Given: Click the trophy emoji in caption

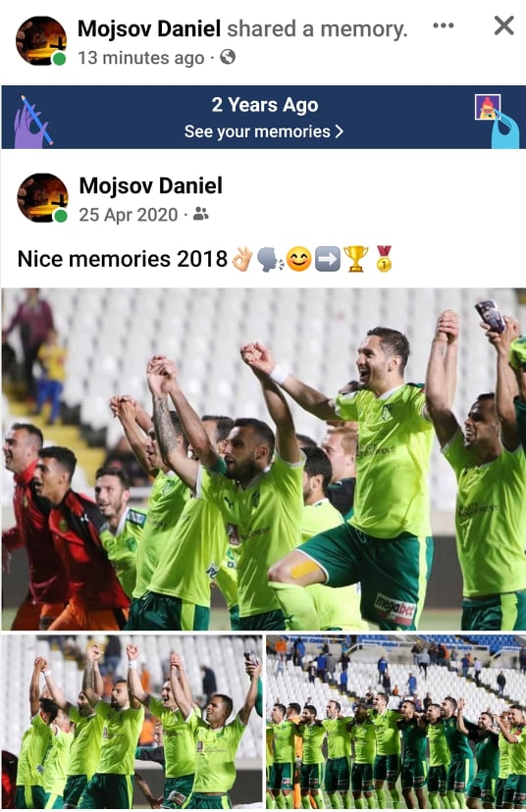Looking at the screenshot, I should [x=356, y=259].
